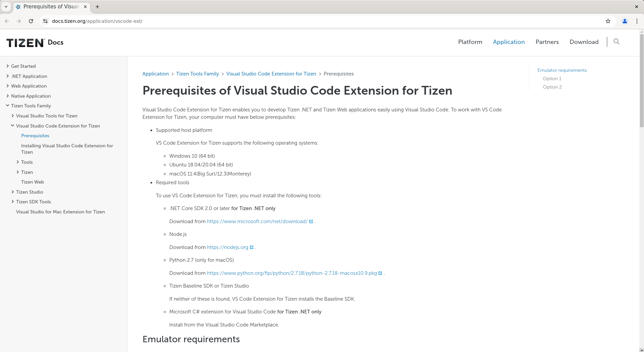Open Chrome's three-dot menu
The width and height of the screenshot is (644, 352).
tap(636, 21)
